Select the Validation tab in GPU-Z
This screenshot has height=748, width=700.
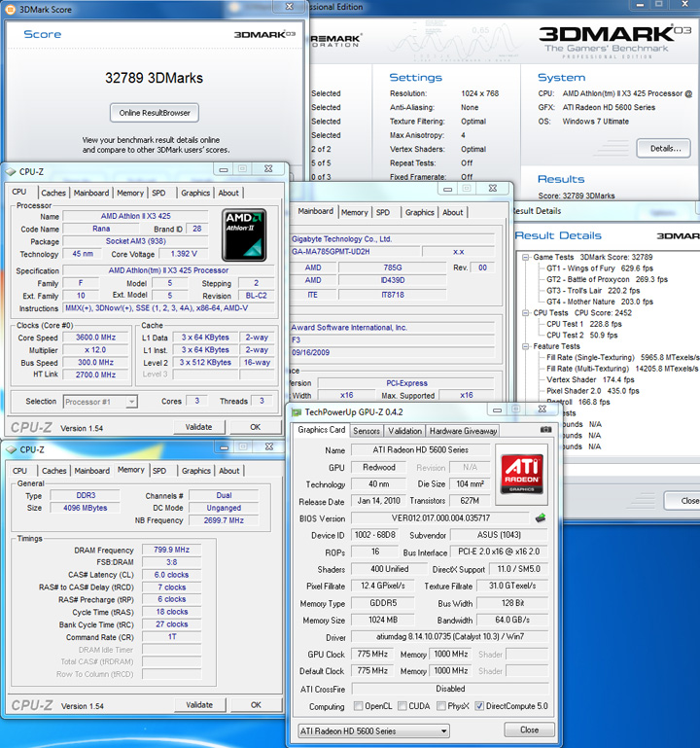(404, 431)
